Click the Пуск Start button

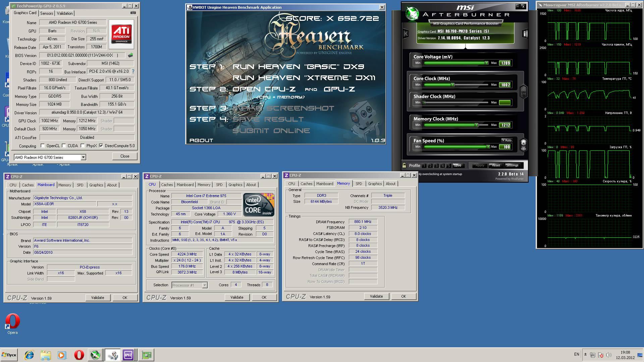pos(9,355)
